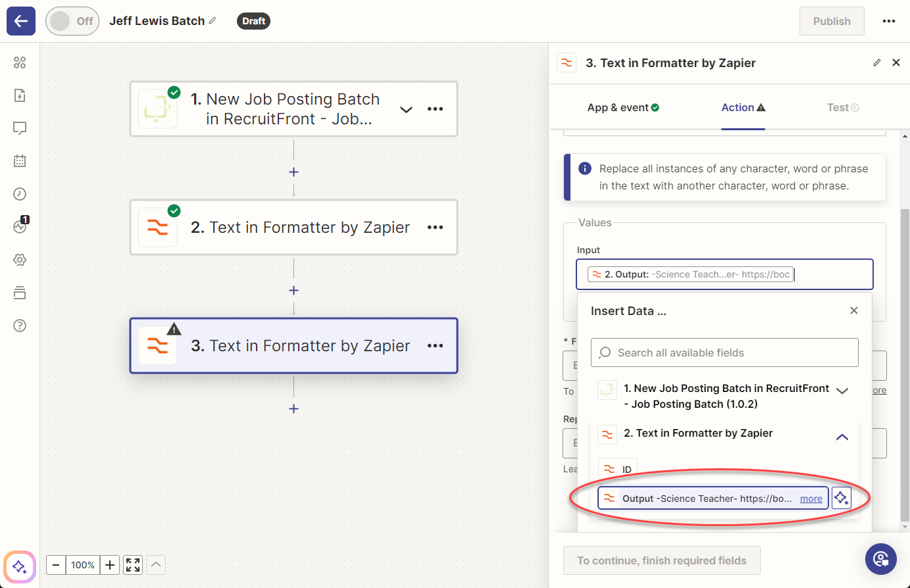Screen dimensions: 910x588
Task: Open the AI sparkle assistant button
Action: (20, 566)
